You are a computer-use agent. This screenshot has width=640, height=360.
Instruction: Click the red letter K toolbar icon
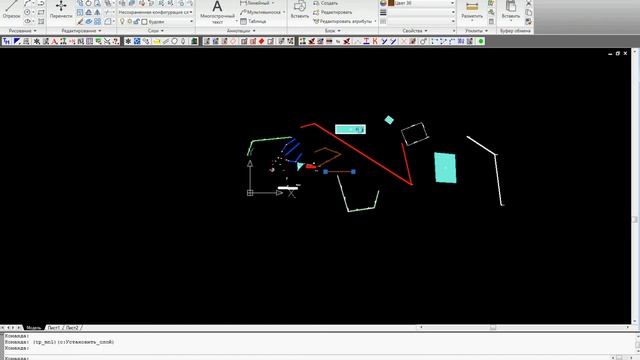click(375, 41)
